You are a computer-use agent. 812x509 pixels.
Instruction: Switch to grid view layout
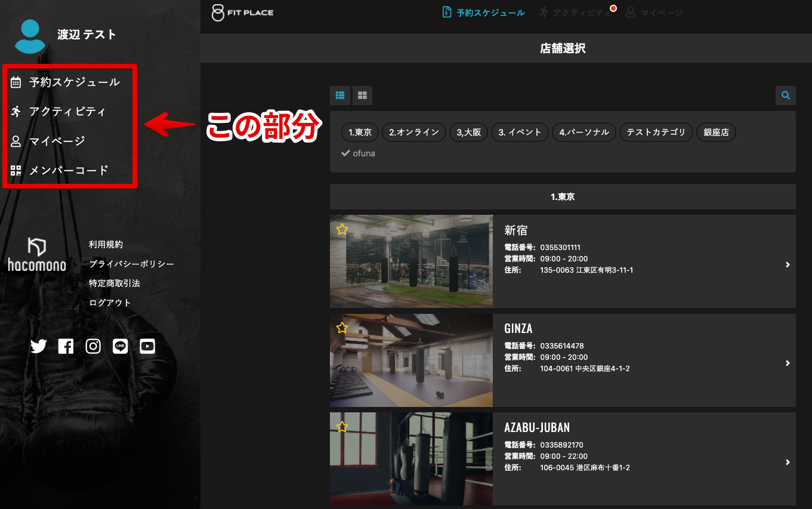click(362, 95)
